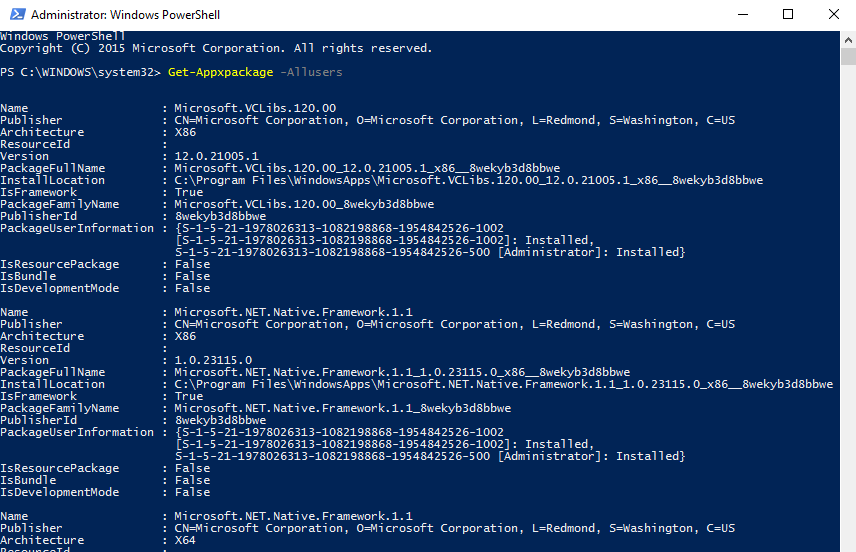Click the PS C:\WINDOWS\system32> prompt
The image size is (856, 552).
point(80,72)
